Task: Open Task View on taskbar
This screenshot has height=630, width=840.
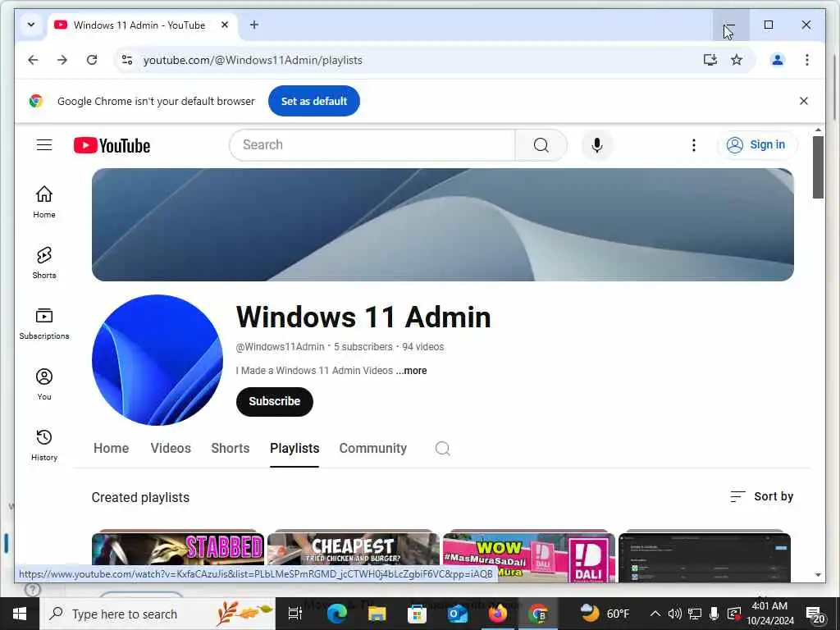Action: point(294,614)
